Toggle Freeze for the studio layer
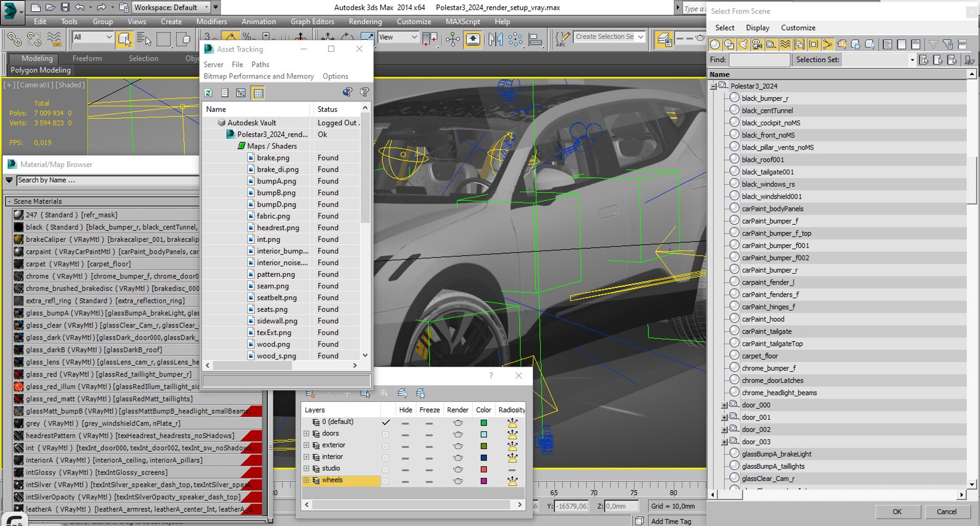Screen dimensions: 980x526 (x=429, y=470)
